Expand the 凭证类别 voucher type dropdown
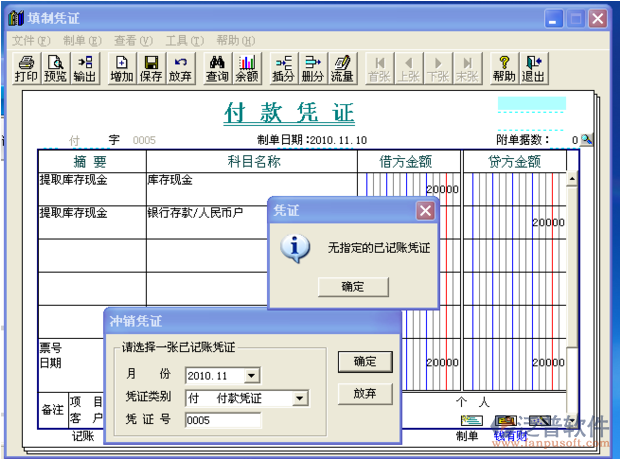This screenshot has height=459, width=620. [x=299, y=398]
